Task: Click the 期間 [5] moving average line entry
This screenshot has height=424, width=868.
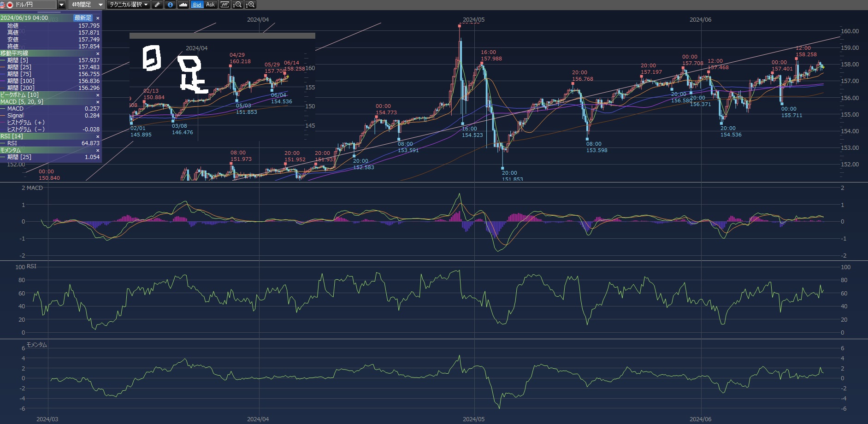Action: click(18, 60)
